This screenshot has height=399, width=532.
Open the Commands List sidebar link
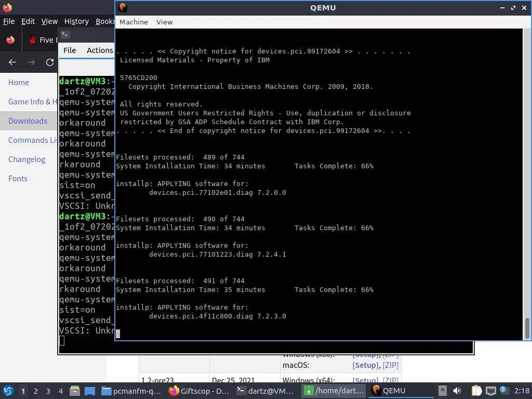33,140
